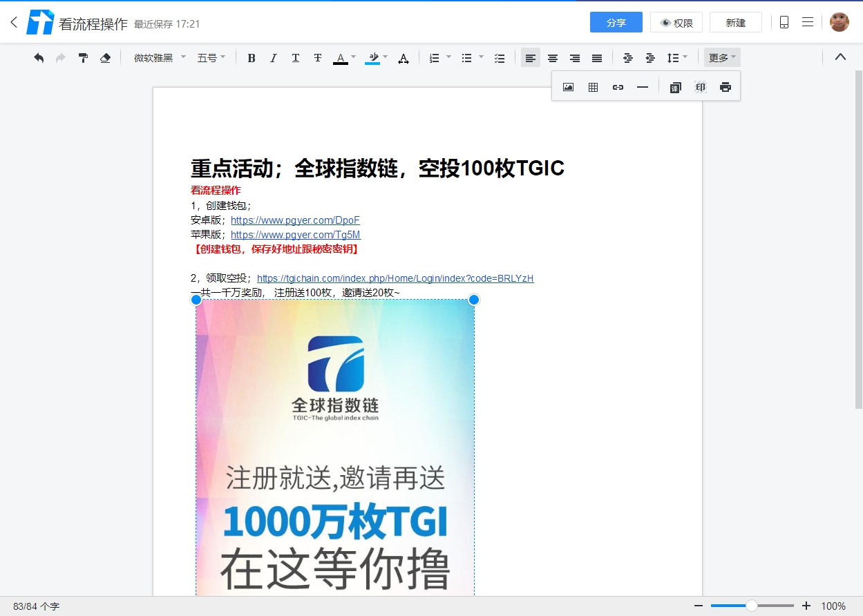
Task: Collapse the toolbar with the up chevron
Action: (x=840, y=57)
